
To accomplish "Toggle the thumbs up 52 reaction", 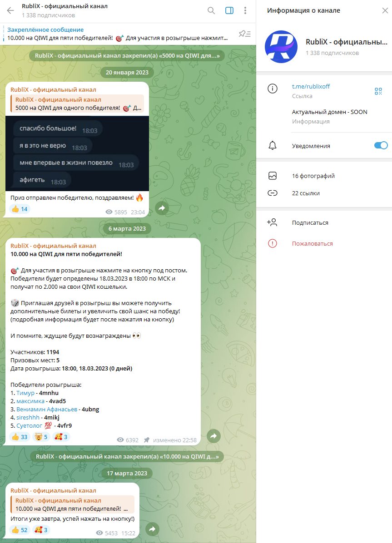I will click(20, 529).
